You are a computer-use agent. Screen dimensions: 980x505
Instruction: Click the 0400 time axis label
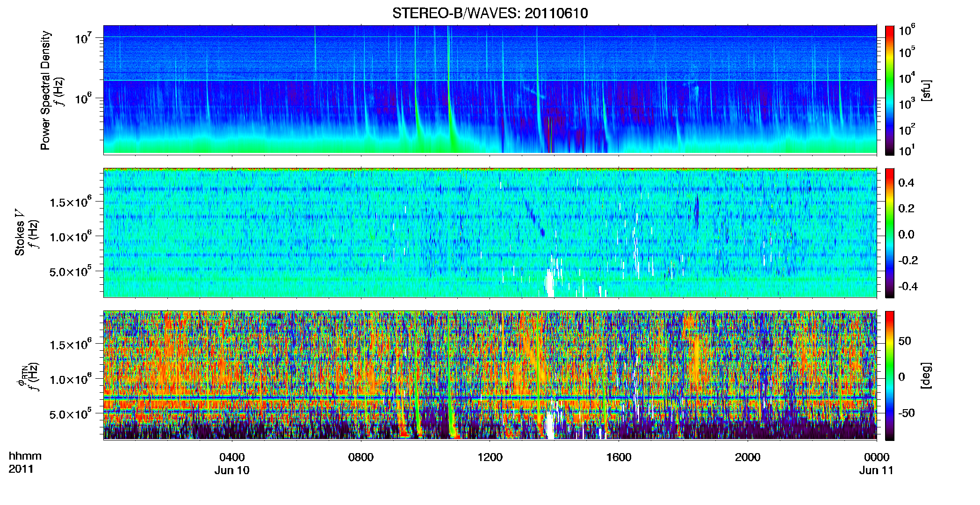point(232,457)
